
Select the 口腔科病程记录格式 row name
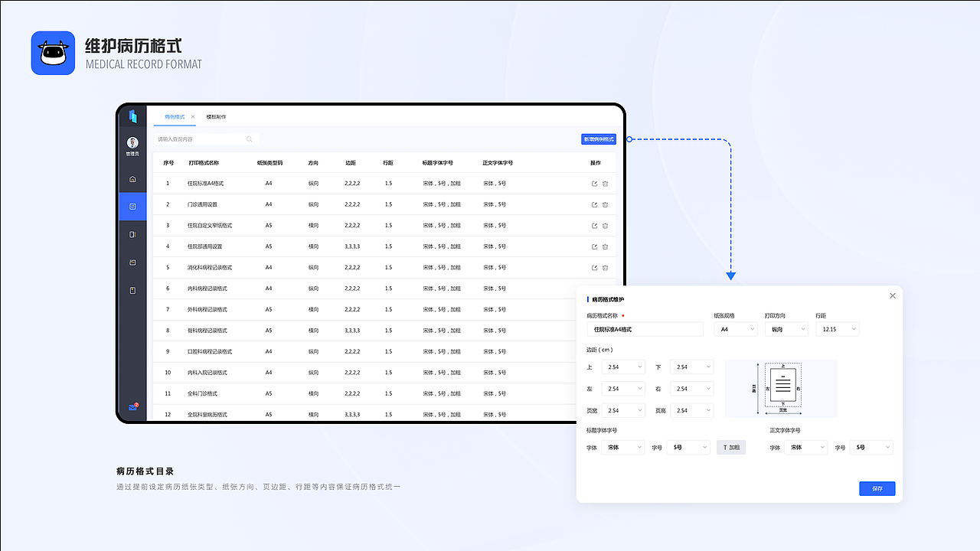tap(210, 352)
